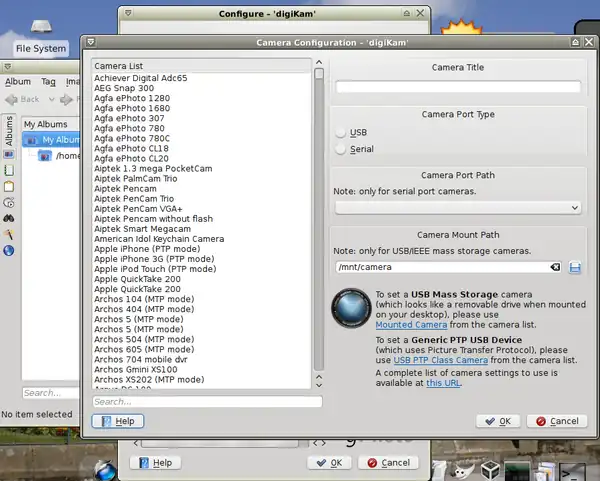600x481 pixels.
Task: Open the folder browse icon beside mount path
Action: (x=575, y=267)
